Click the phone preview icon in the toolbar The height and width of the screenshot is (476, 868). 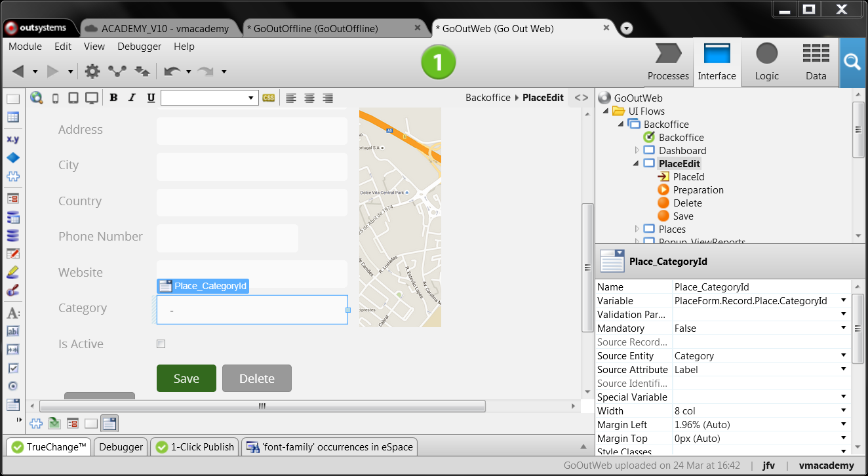pyautogui.click(x=54, y=97)
